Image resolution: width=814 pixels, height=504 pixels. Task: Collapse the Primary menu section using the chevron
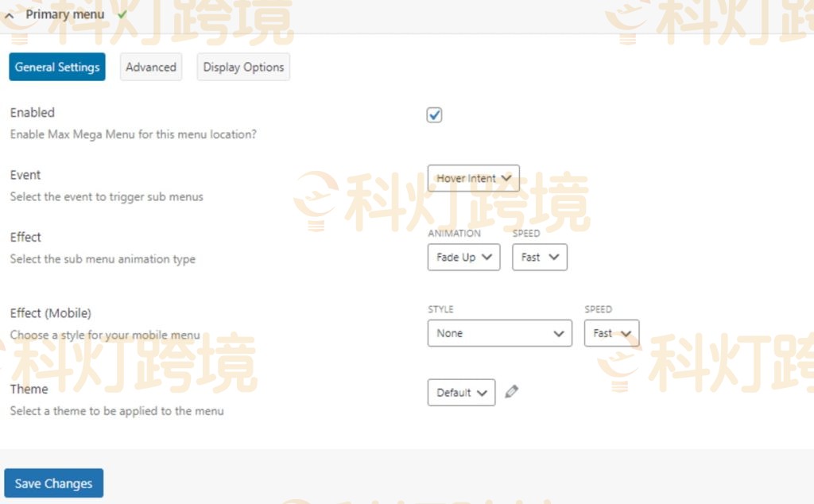(10, 14)
